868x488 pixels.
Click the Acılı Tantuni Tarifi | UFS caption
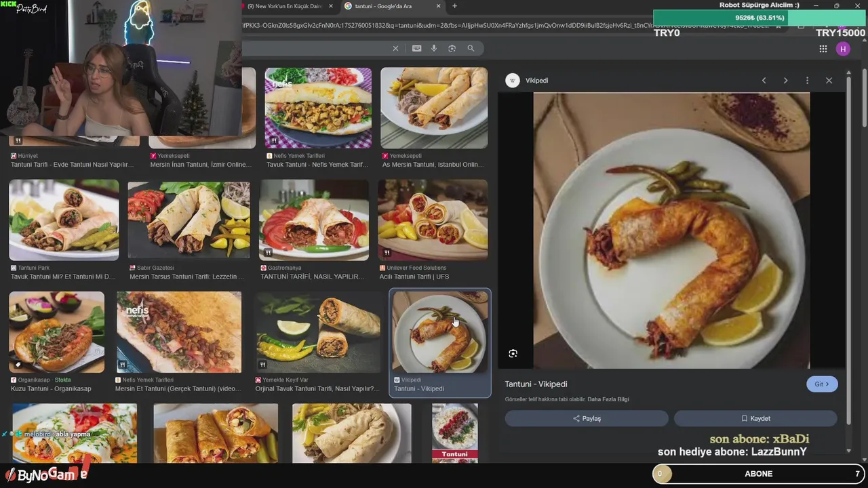pos(414,277)
